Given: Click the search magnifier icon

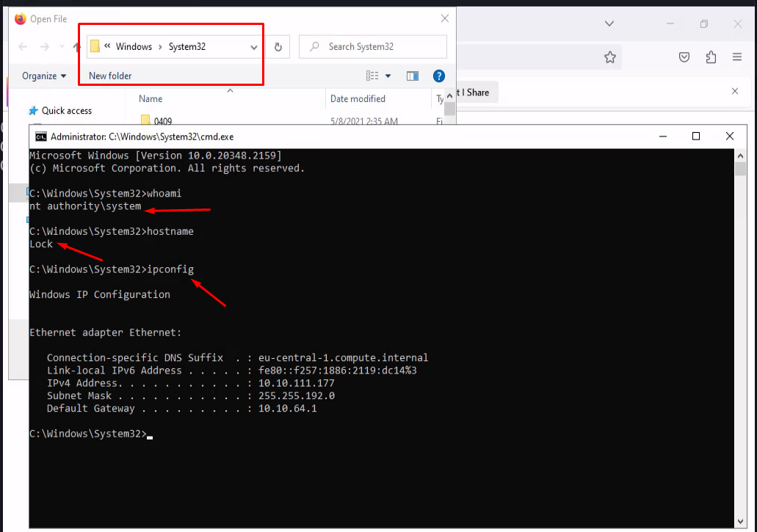Looking at the screenshot, I should tap(314, 46).
